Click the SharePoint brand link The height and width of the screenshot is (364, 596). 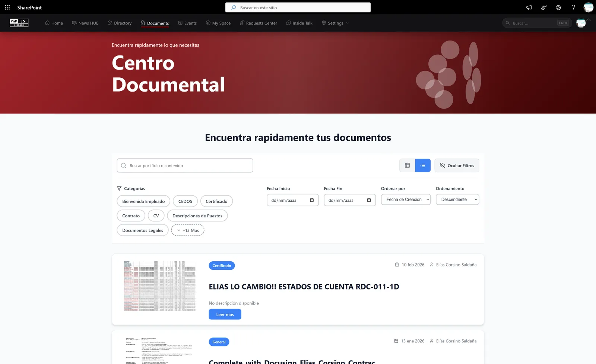29,7
